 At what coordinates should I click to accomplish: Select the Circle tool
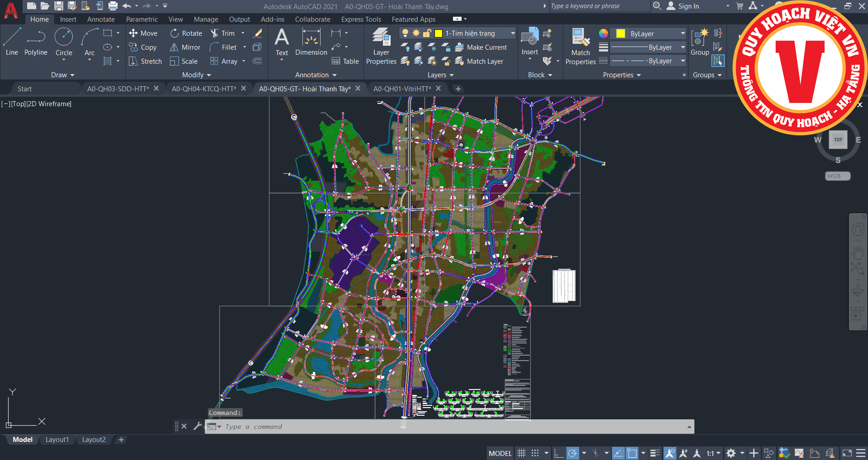click(64, 42)
